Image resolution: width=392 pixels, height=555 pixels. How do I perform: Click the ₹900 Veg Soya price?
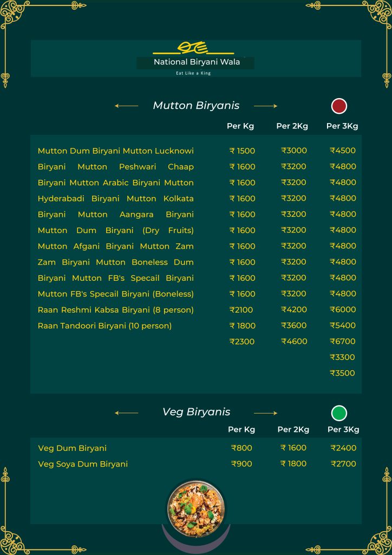[x=241, y=464]
